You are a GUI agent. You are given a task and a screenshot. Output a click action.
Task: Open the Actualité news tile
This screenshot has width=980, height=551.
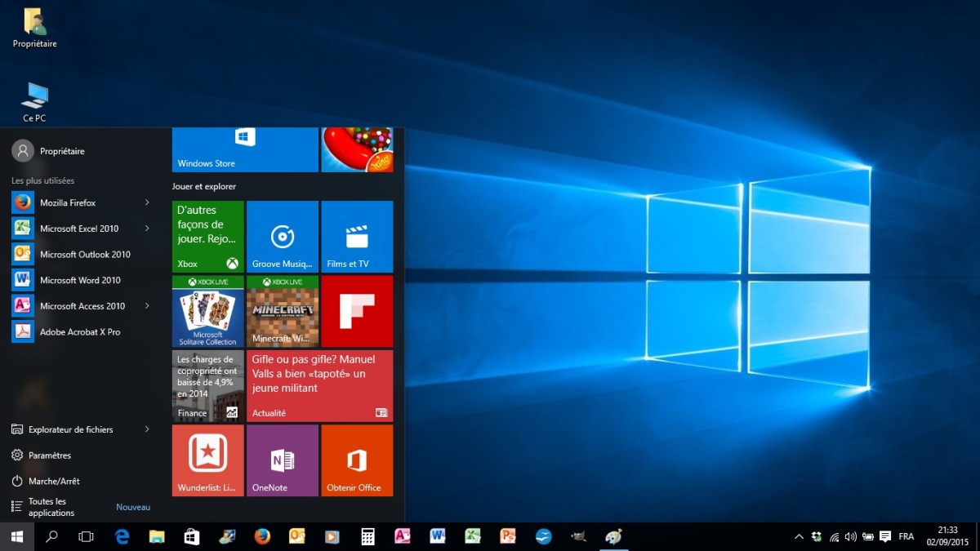(320, 386)
